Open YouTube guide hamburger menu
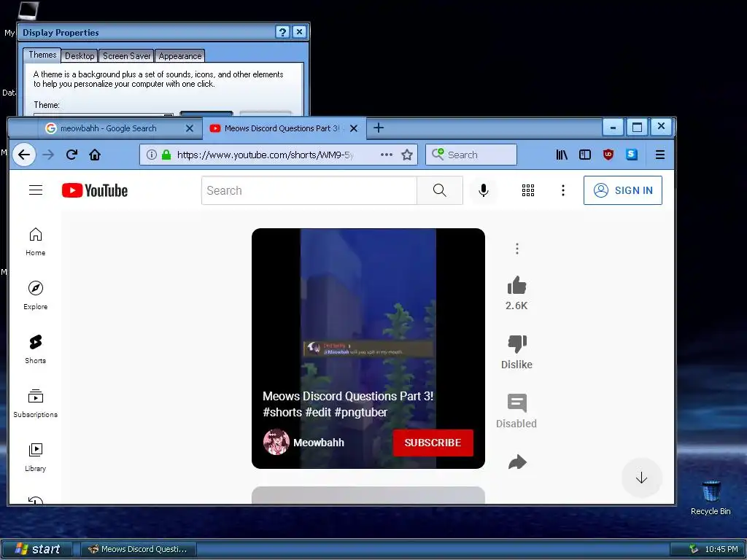 [36, 190]
